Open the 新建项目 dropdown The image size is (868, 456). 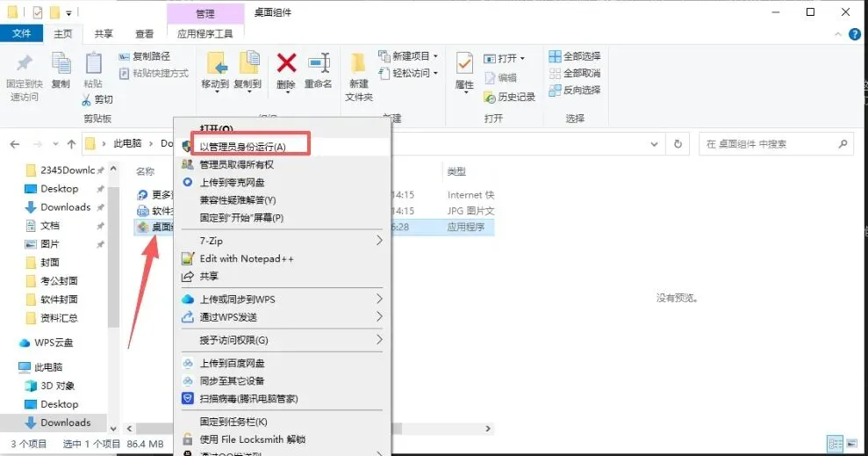coord(408,56)
